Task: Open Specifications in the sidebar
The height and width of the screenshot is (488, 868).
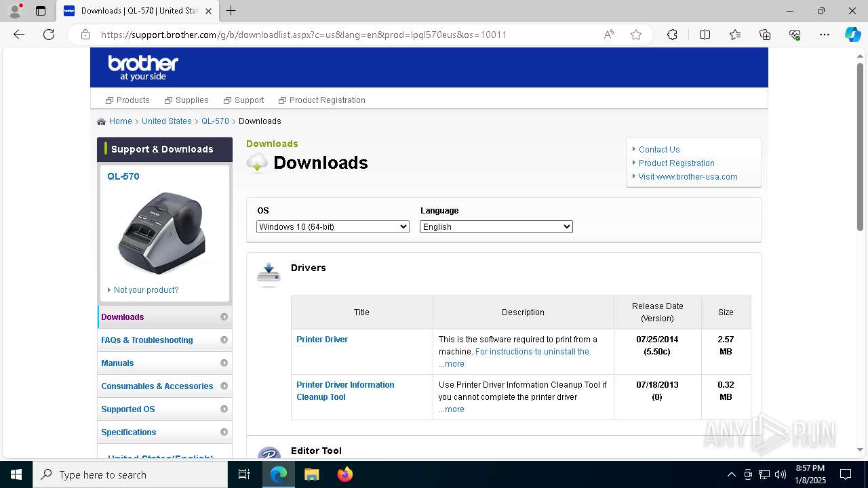Action: click(165, 432)
